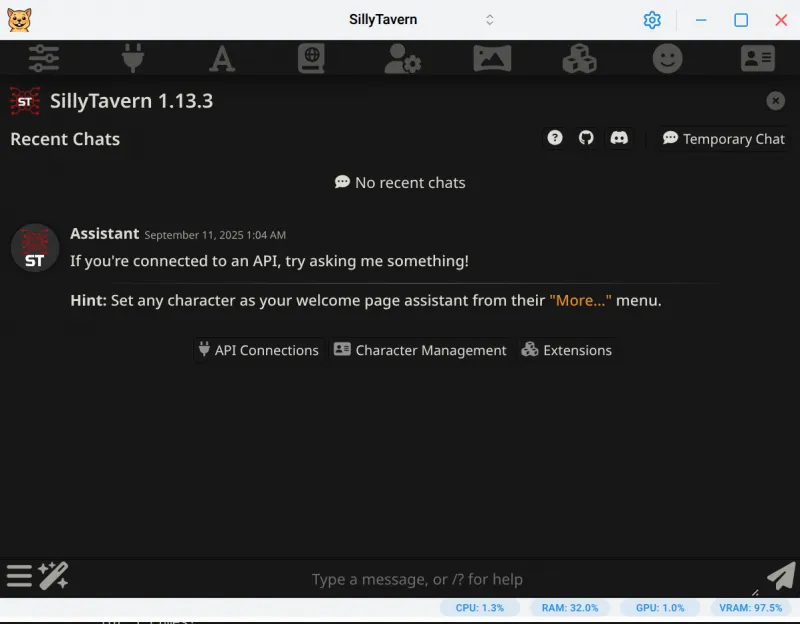Open the GitHub repository icon

point(587,138)
